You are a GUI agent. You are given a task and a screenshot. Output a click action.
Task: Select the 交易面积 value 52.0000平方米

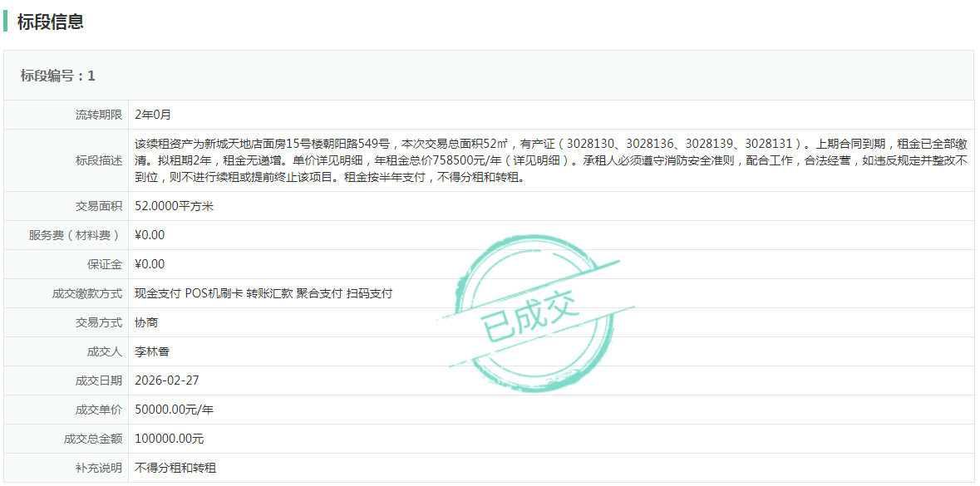tap(174, 206)
